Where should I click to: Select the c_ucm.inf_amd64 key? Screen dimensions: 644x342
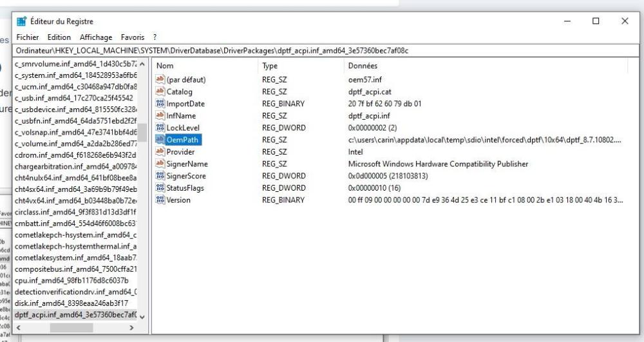75,87
